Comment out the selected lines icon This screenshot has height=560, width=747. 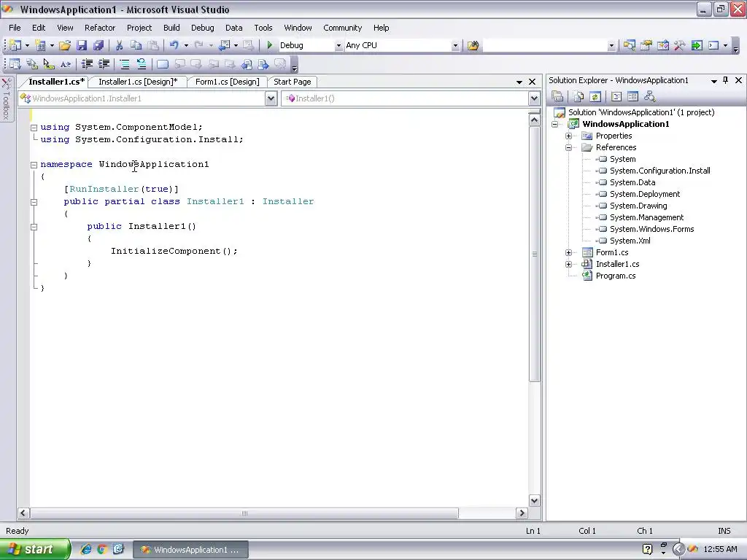[124, 64]
